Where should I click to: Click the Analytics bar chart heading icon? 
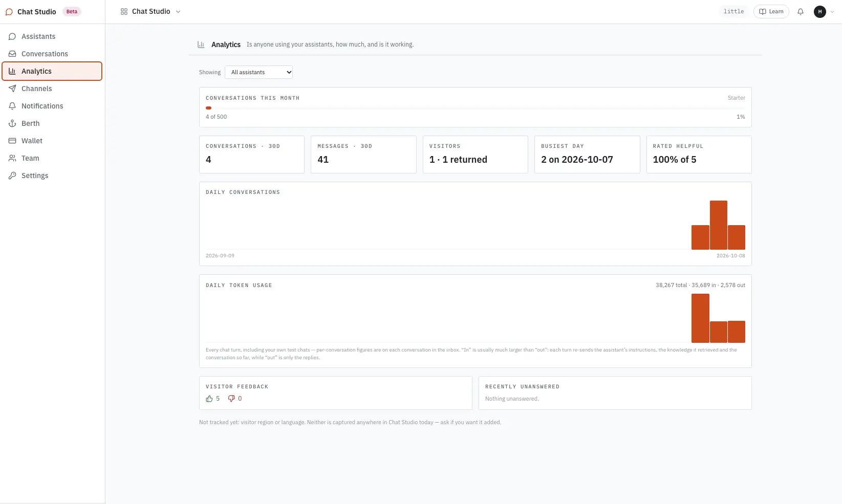(201, 45)
